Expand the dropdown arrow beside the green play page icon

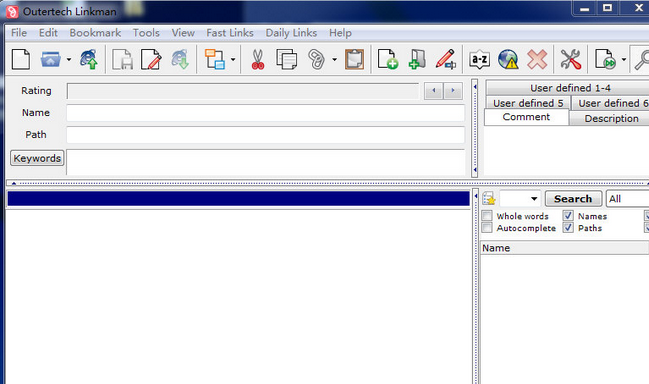624,60
